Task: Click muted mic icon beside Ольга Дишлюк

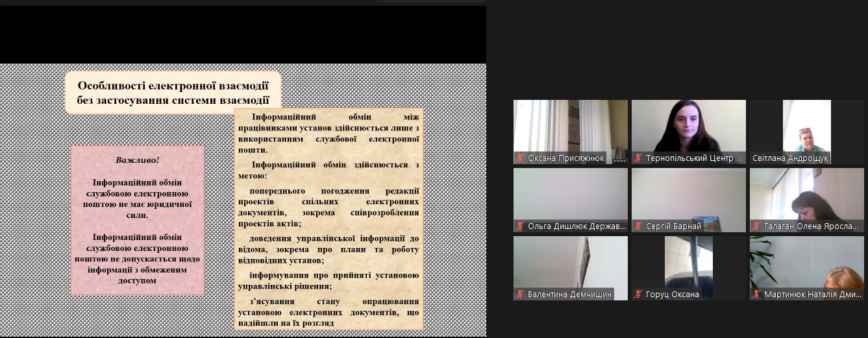Action: (520, 226)
